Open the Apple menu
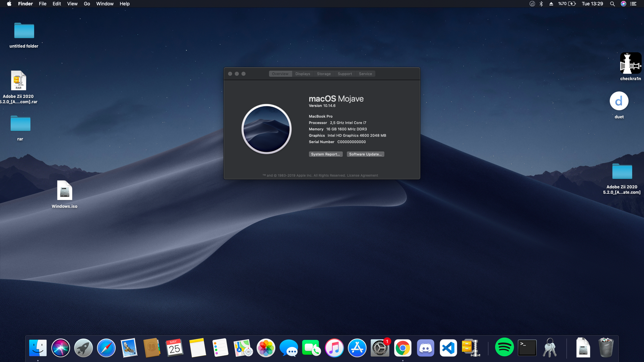The image size is (644, 362). (x=9, y=4)
